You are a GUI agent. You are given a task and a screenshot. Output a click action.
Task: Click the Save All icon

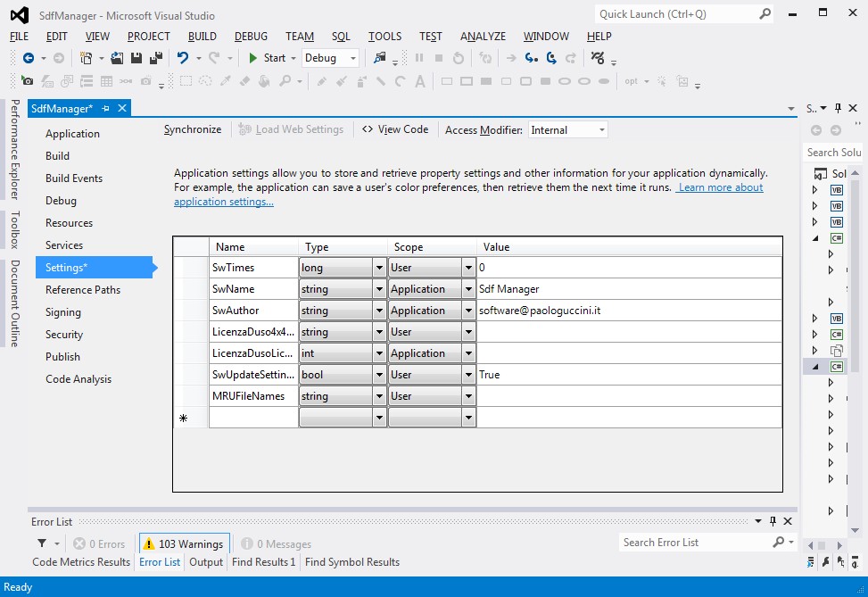pos(156,58)
